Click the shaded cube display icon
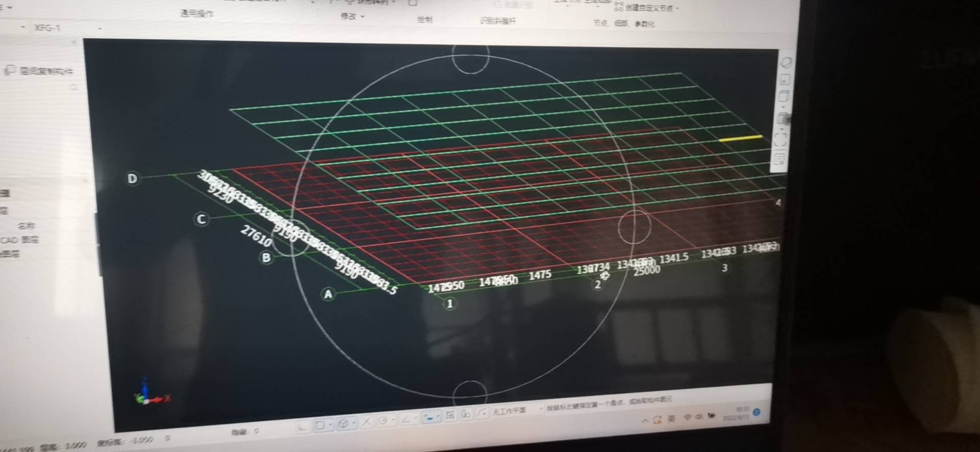Viewport: 980px width, 452px height. (x=782, y=119)
